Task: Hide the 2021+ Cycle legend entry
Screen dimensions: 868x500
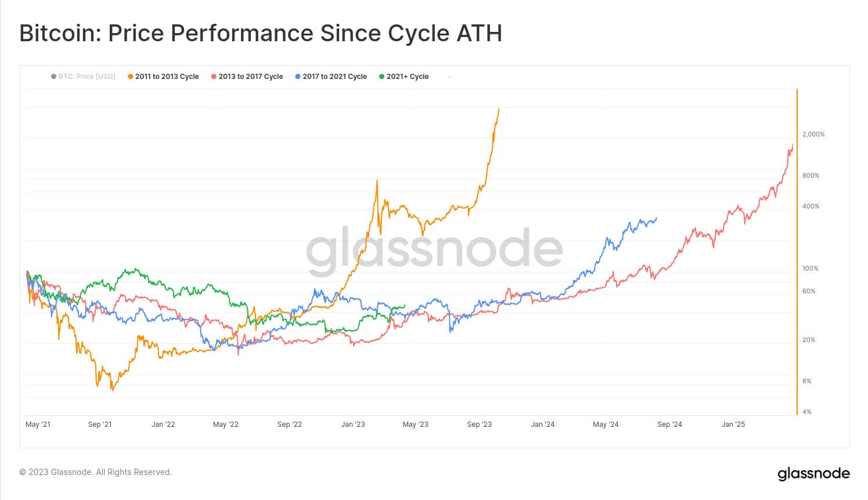Action: click(x=404, y=77)
